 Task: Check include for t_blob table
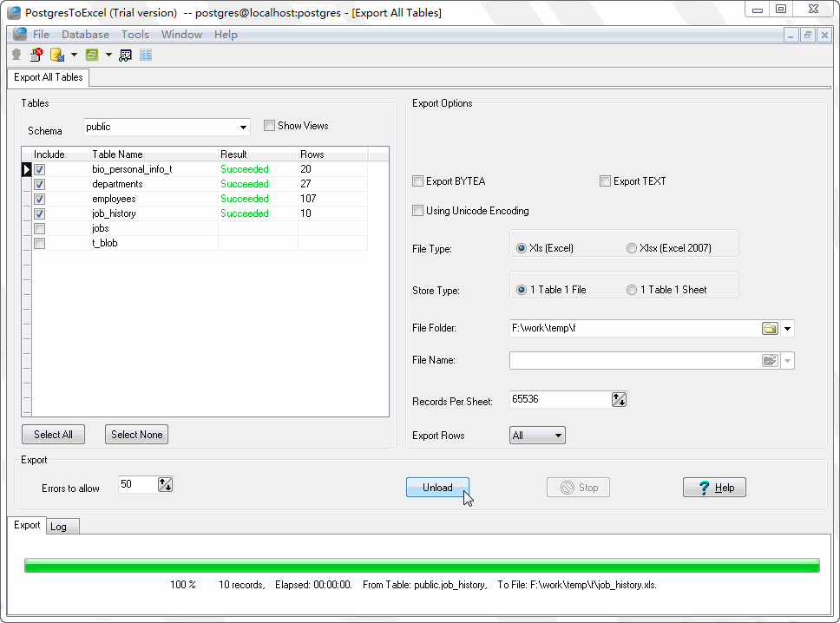coord(40,243)
